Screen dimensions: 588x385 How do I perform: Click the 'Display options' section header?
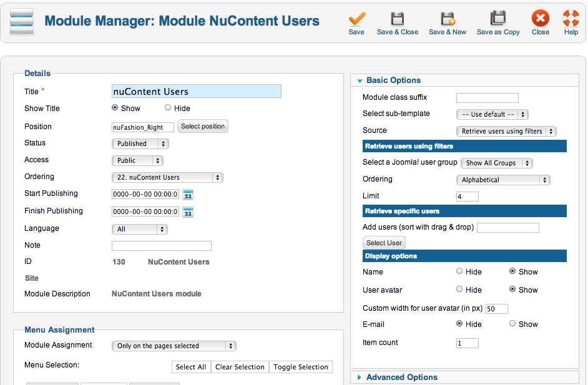[x=464, y=256]
